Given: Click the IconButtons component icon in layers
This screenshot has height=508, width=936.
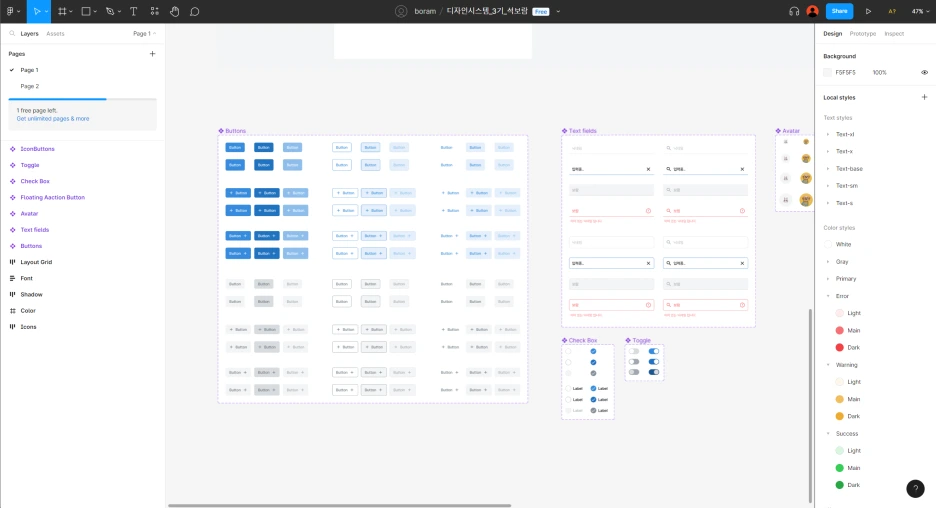Looking at the screenshot, I should click(13, 149).
